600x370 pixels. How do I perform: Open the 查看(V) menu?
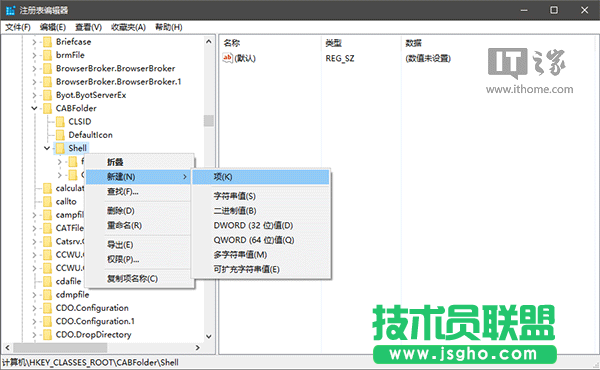click(x=88, y=27)
